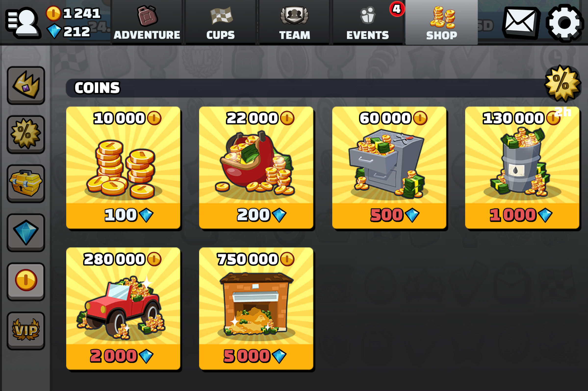Buy 22 000 coins for 200 gems
The width and height of the screenshot is (588, 391).
click(256, 168)
